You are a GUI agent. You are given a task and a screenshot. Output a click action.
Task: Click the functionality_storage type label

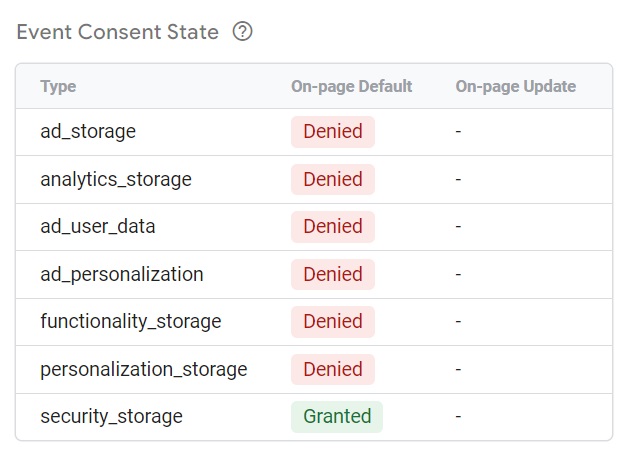pyautogui.click(x=131, y=322)
